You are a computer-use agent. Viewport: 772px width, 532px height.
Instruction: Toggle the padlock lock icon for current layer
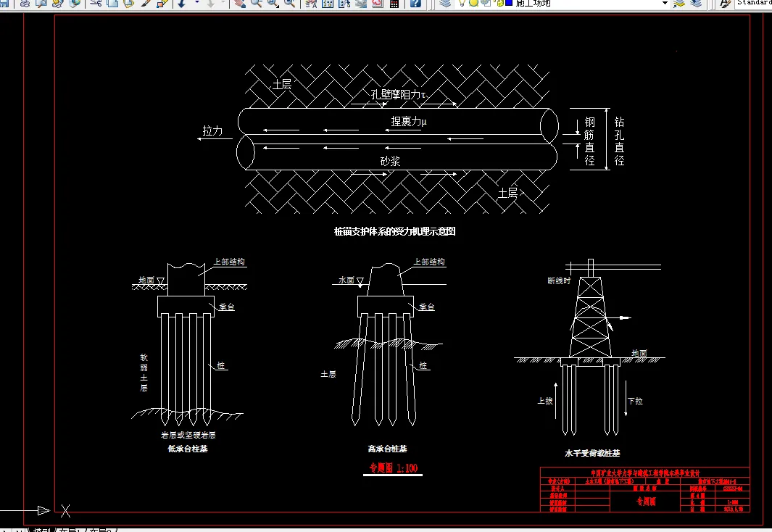[x=499, y=3]
